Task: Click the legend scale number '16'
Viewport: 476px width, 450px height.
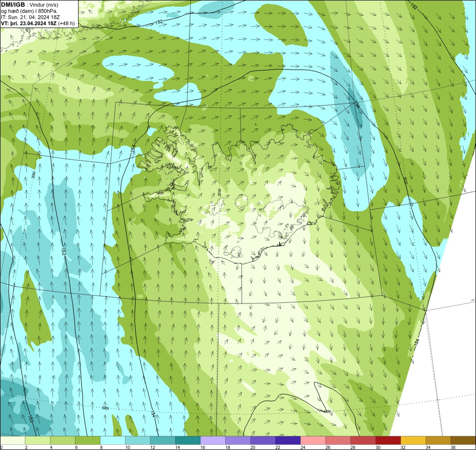Action: 203,447
